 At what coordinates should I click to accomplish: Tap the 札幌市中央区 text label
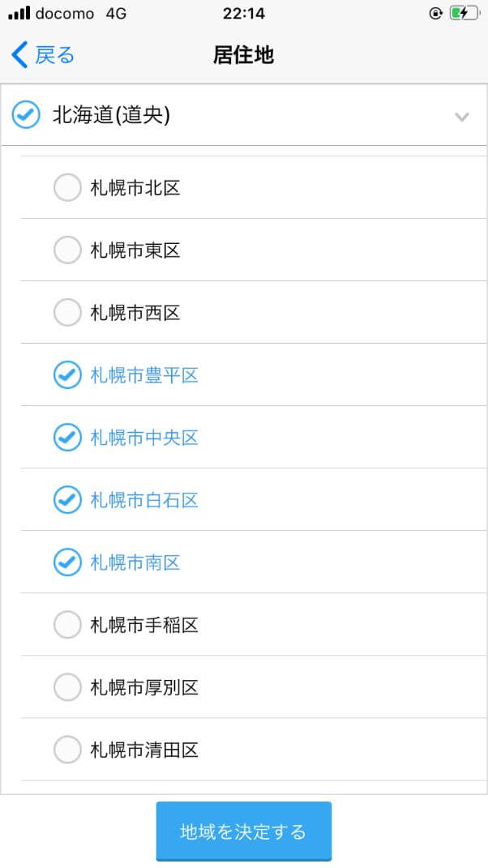144,438
